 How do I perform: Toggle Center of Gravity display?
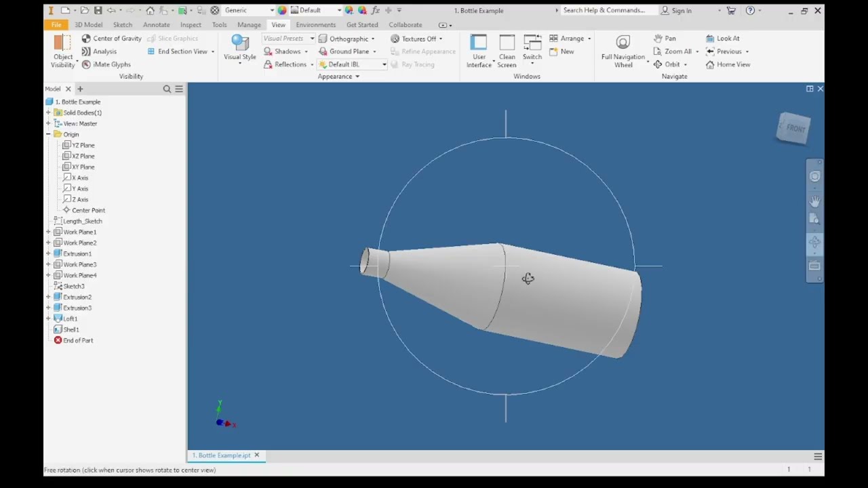[x=111, y=39]
